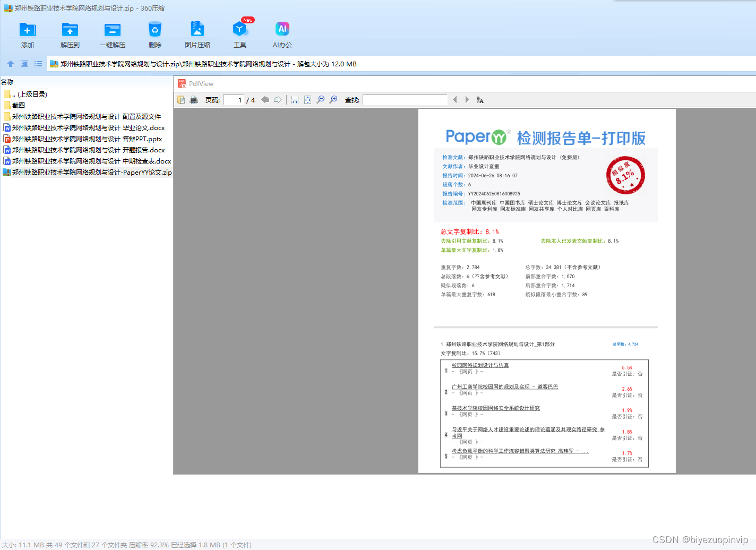Viewport: 756px width, 550px height.
Task: Zoom out with the minus magnifier
Action: tap(321, 100)
